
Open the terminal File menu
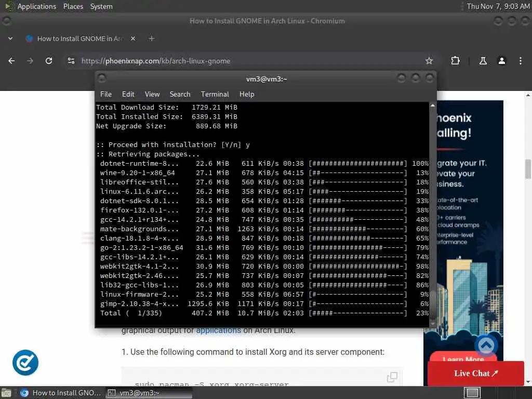(106, 95)
